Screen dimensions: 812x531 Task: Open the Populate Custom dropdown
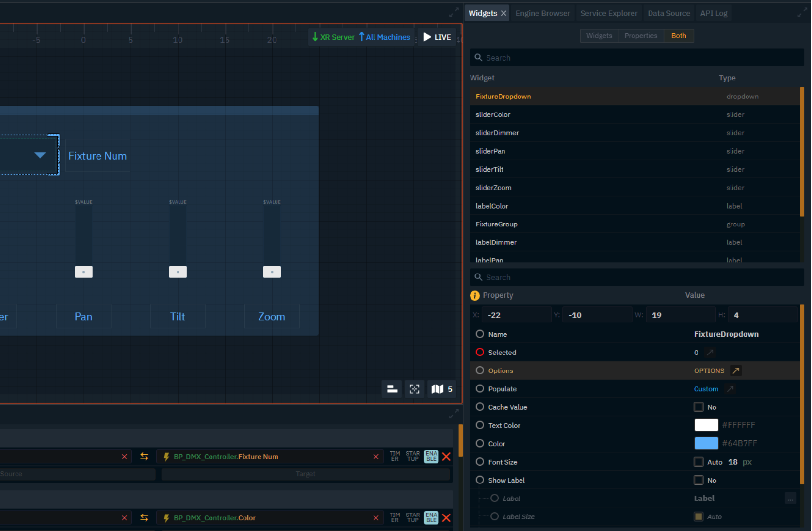(706, 389)
